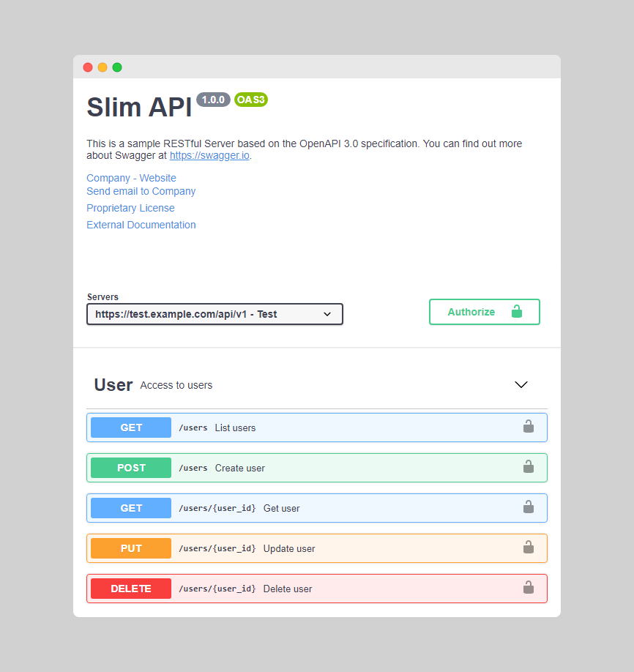634x672 pixels.
Task: Click the Slim API title
Action: click(x=139, y=107)
